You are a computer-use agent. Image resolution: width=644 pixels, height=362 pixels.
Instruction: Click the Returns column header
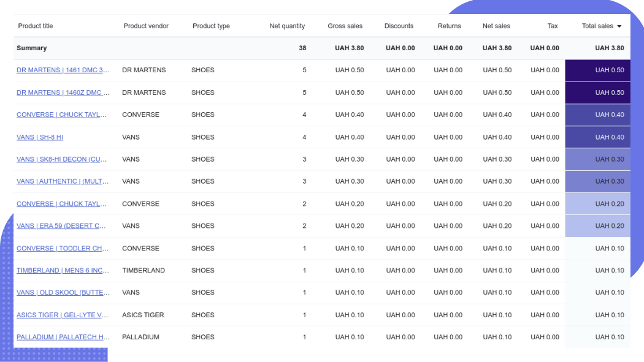pos(450,26)
